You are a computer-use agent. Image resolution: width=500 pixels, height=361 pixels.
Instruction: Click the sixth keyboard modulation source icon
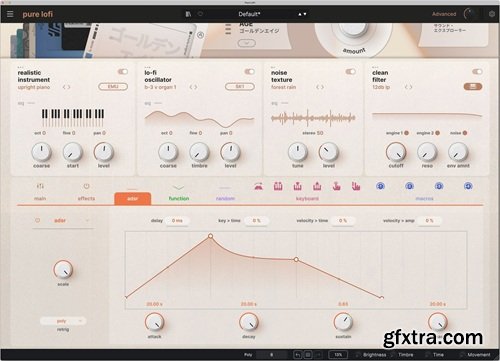point(356,186)
